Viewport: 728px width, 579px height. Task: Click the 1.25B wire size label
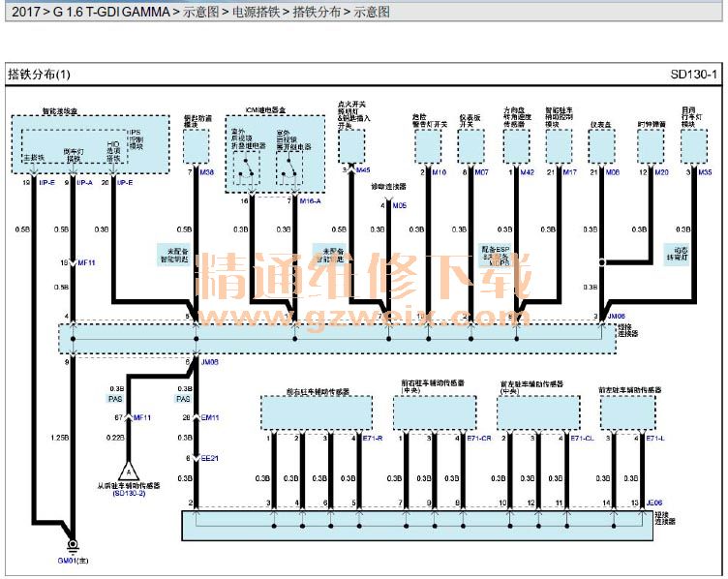coord(60,438)
